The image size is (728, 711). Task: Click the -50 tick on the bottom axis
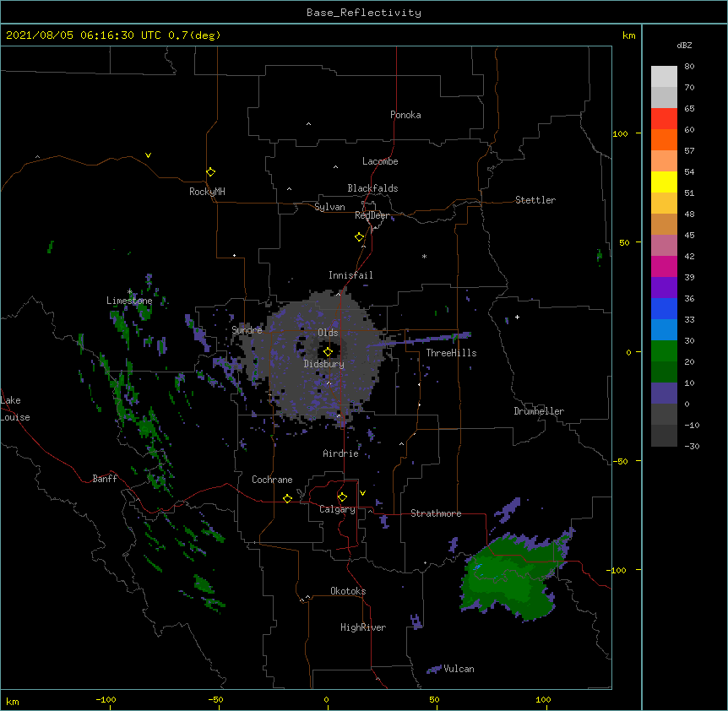coord(216,700)
